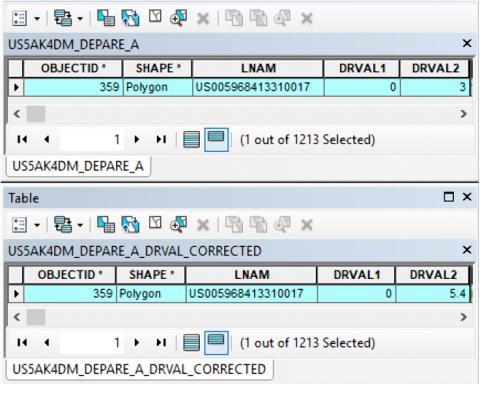Open Related Tables in lower Table toolbar
This screenshot has height=393, width=480.
63,225
